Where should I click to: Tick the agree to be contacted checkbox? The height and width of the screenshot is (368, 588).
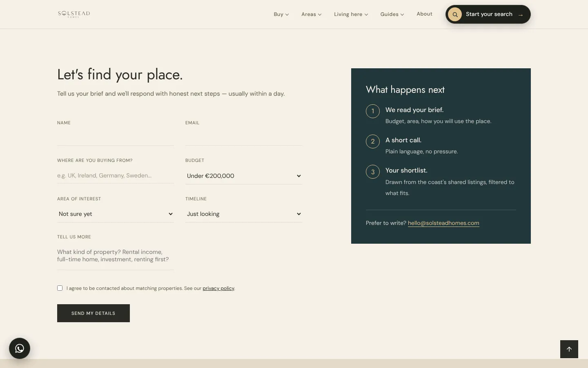(60, 288)
